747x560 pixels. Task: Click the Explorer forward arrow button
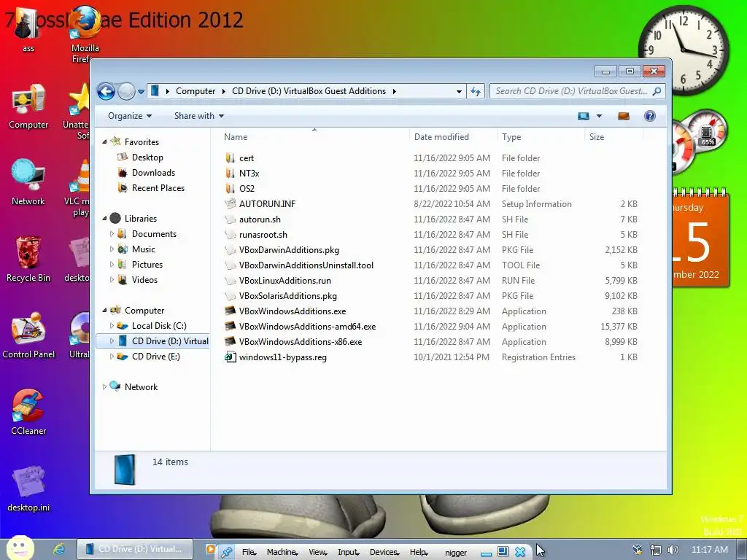pyautogui.click(x=126, y=91)
